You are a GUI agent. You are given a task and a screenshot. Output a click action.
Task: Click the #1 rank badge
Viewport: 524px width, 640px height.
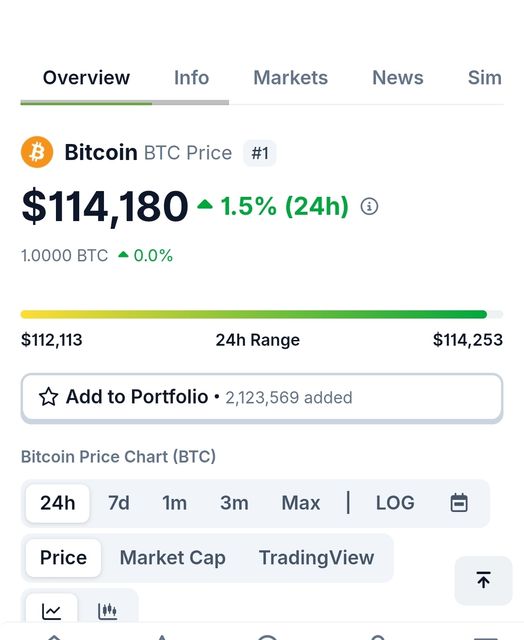click(x=260, y=153)
